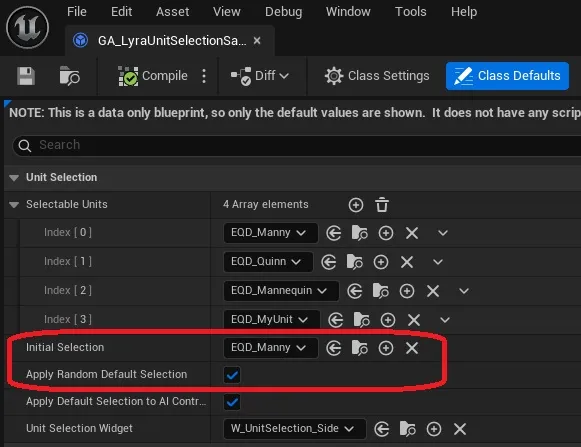Click the Unreal Engine logo

point(27,27)
